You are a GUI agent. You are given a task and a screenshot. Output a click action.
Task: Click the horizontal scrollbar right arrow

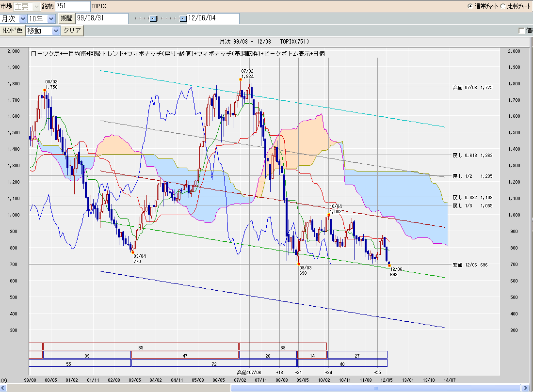tap(526, 388)
